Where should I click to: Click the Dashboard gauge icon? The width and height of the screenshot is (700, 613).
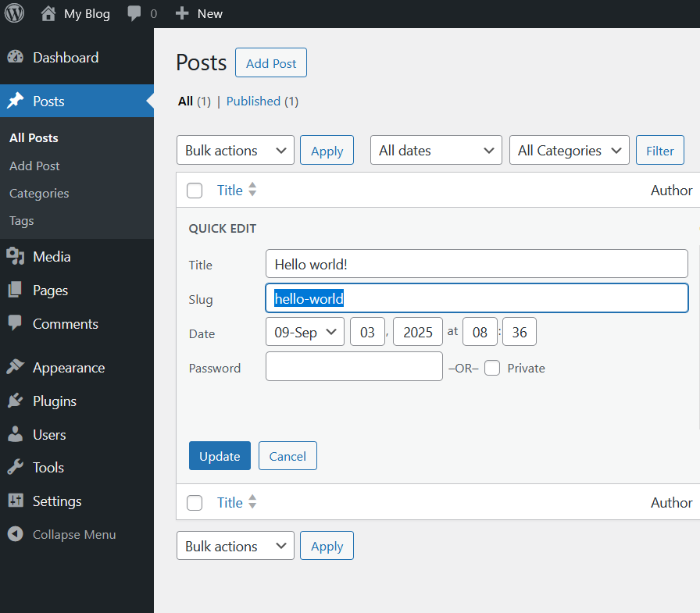tap(15, 58)
